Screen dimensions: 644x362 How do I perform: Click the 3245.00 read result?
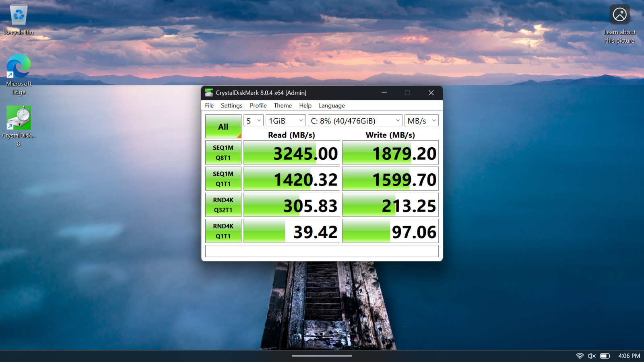(292, 152)
